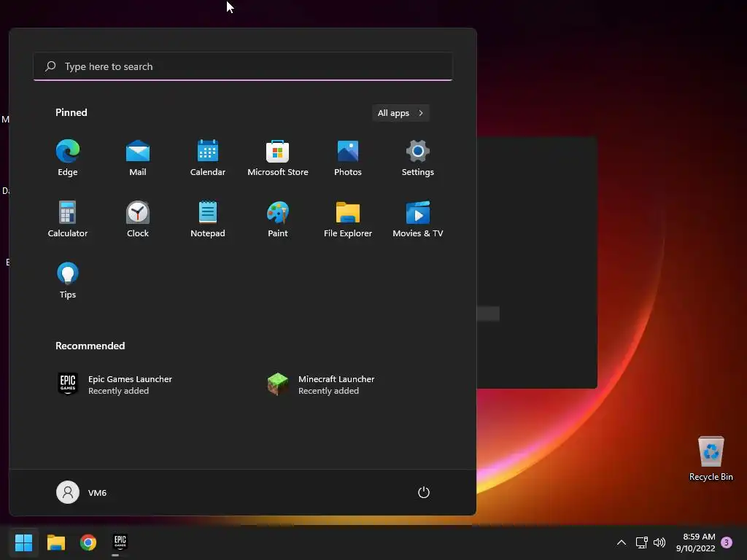The height and width of the screenshot is (560, 747).
Task: Open the Tips app
Action: coord(68,281)
